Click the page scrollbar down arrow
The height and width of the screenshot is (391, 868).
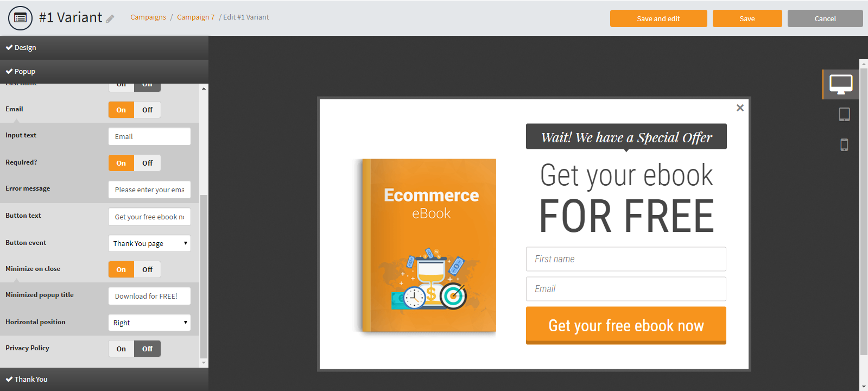864,387
